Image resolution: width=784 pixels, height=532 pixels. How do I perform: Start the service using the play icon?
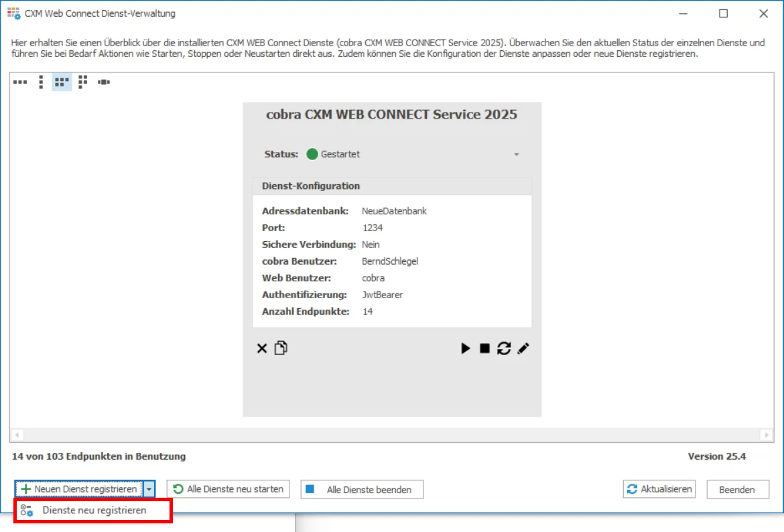pos(464,347)
